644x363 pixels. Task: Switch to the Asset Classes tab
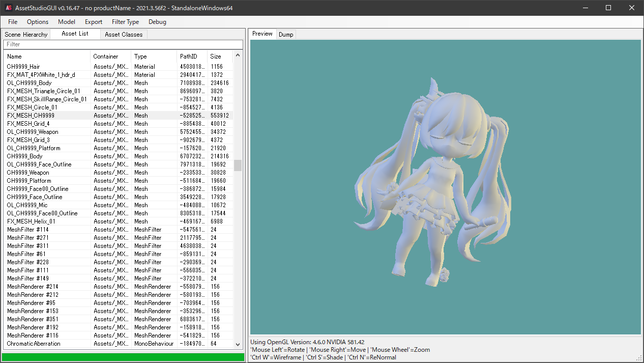[124, 35]
